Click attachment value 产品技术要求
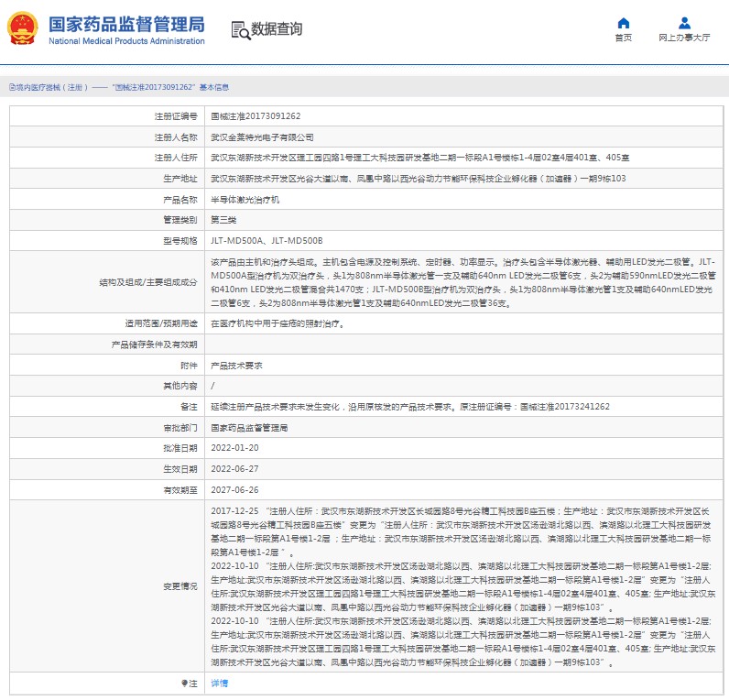Viewport: 729px width, 700px height. [x=236, y=366]
